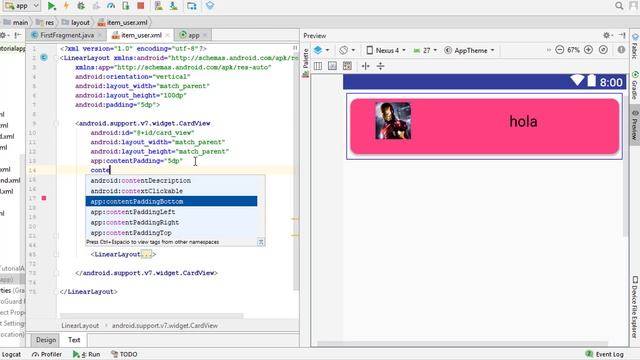Click the hola text in the preview card
The width and height of the screenshot is (640, 360).
(523, 121)
